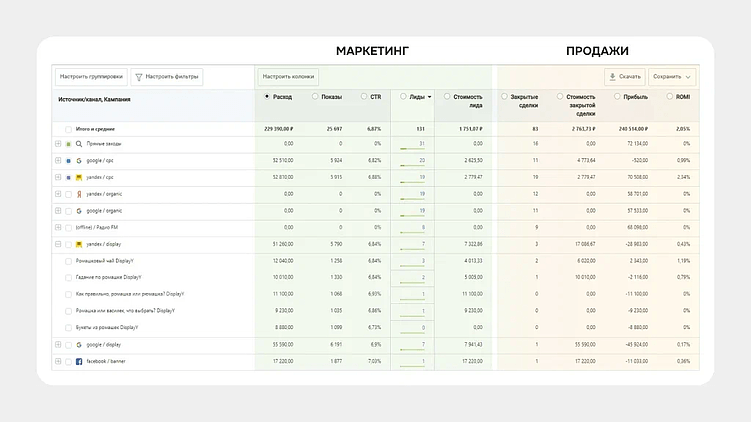Sort by the Лиды column header
The image size is (751, 422).
click(x=418, y=97)
